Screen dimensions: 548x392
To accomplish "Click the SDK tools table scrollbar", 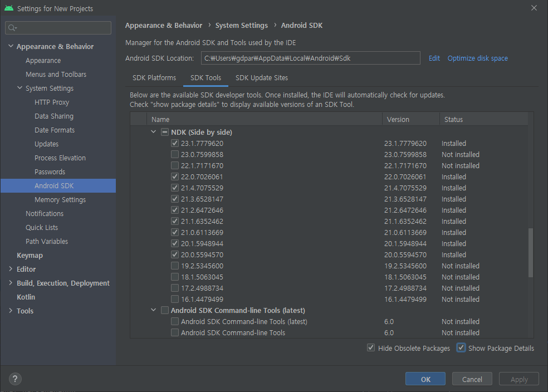I will [x=531, y=253].
